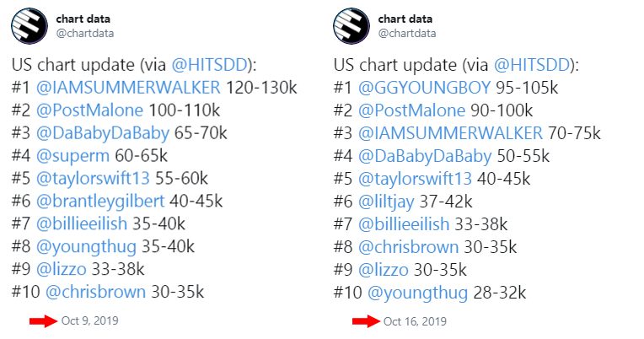
Task: Click red arrow beside Oct 9, 2019
Action: tap(43, 321)
